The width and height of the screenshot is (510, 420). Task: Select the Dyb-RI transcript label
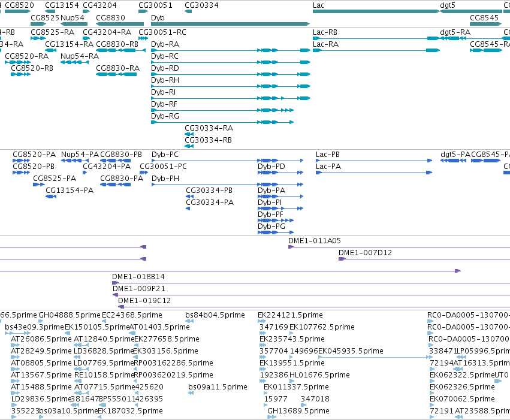[163, 92]
